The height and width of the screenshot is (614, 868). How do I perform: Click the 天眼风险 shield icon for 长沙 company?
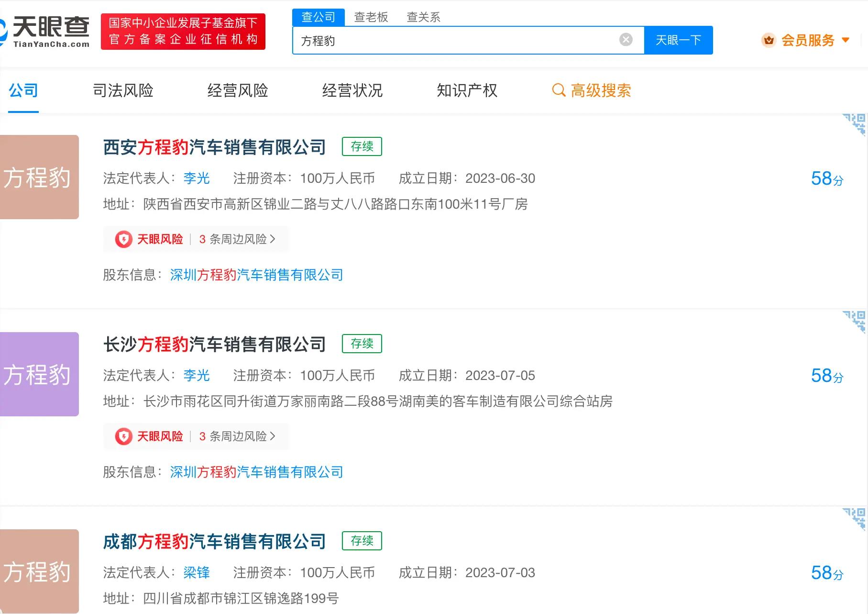pyautogui.click(x=124, y=436)
